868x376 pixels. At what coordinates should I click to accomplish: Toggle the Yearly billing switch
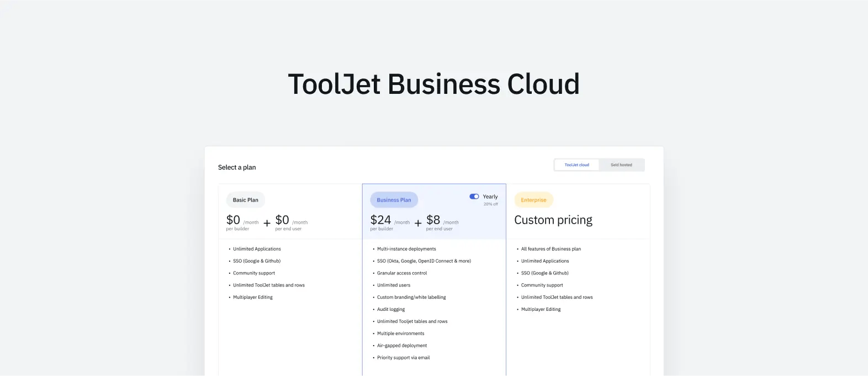(474, 197)
